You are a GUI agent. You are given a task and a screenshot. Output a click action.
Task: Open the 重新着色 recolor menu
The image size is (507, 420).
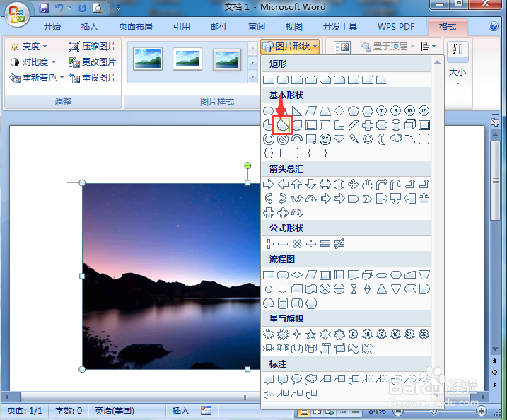pyautogui.click(x=37, y=77)
